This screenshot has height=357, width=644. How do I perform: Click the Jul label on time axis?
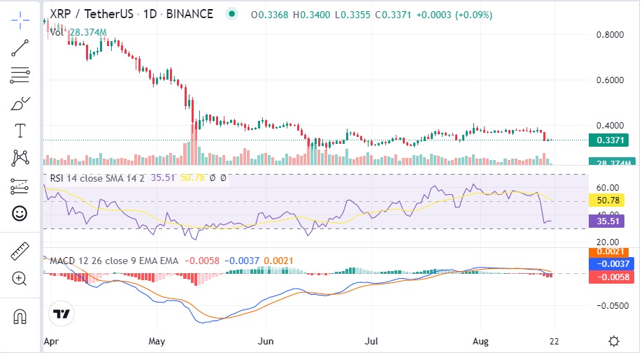(x=371, y=342)
